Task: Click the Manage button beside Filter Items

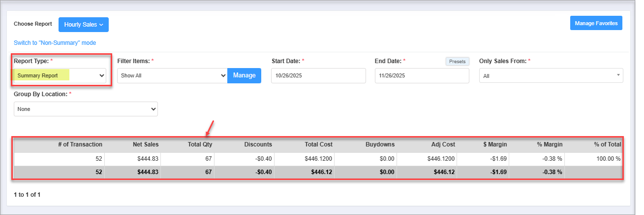Action: (x=244, y=75)
